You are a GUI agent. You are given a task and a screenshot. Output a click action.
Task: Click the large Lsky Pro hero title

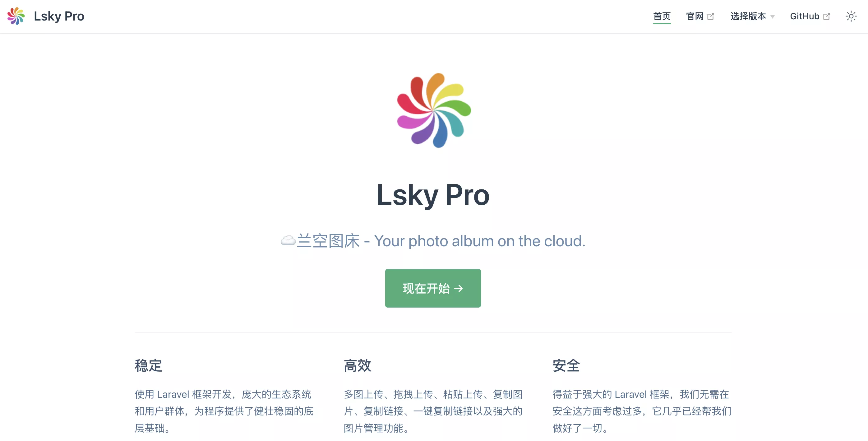(433, 195)
